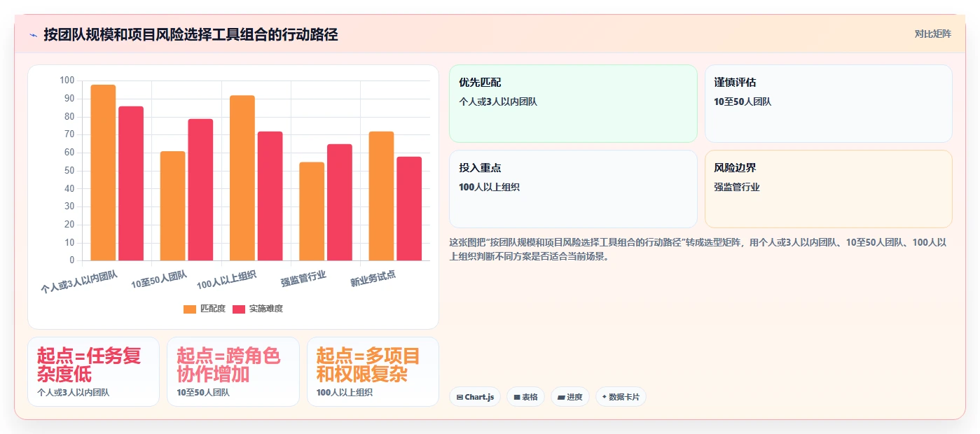Click the 对比矩阵 label in header

point(932,34)
